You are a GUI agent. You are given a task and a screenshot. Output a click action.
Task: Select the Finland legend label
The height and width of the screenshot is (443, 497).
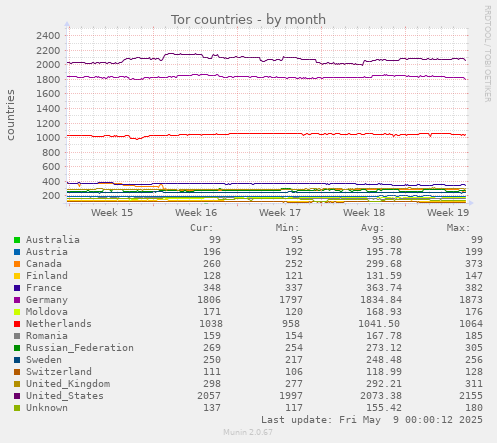click(x=47, y=276)
